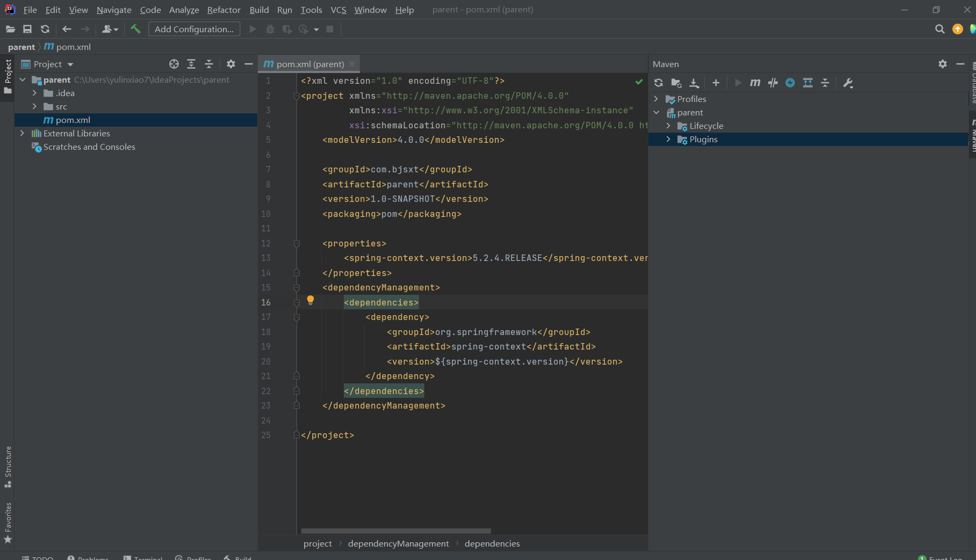Add Maven project with plus icon

tap(715, 83)
